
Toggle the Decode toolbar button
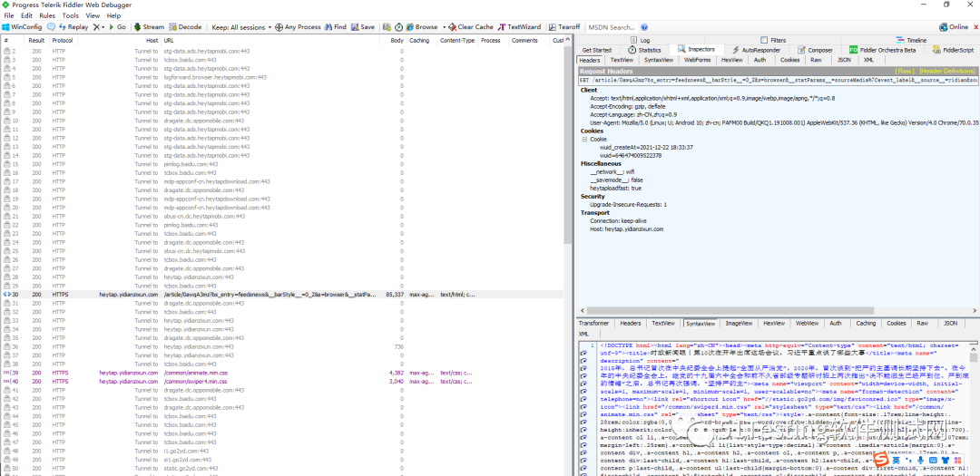(186, 27)
